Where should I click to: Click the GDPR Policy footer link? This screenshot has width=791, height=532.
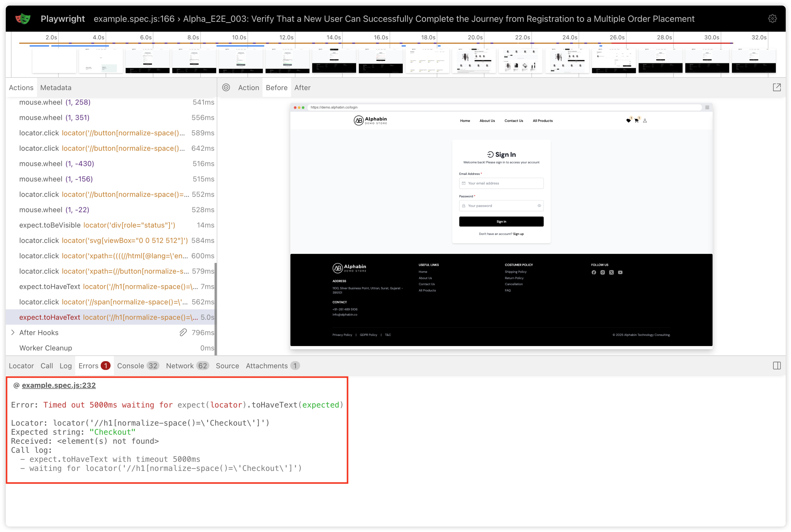[x=368, y=335]
